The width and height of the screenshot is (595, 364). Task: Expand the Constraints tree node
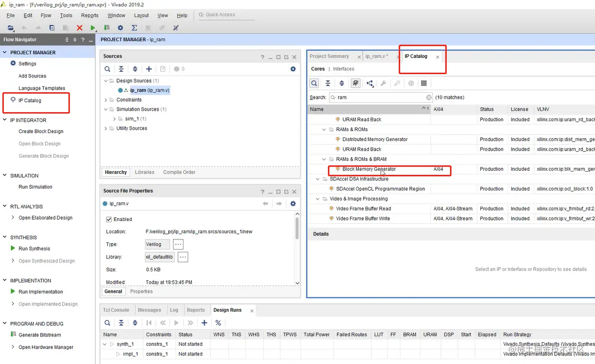(106, 100)
